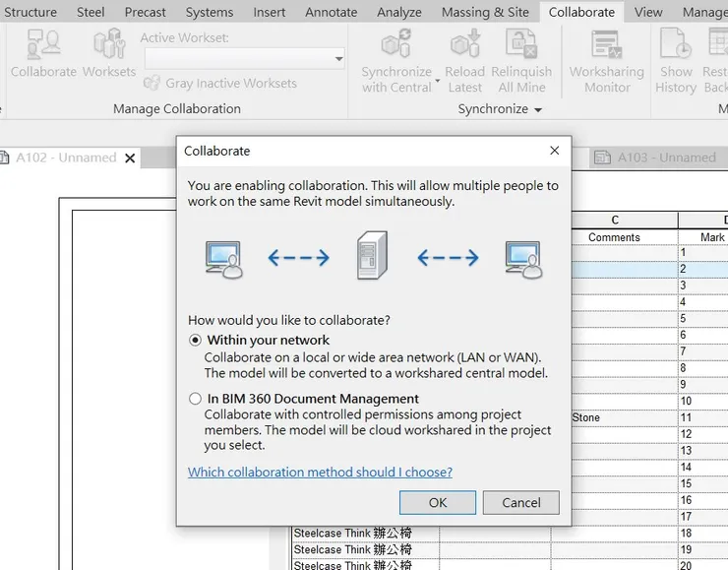Close the A102 - Unnamed view tab

click(x=130, y=158)
